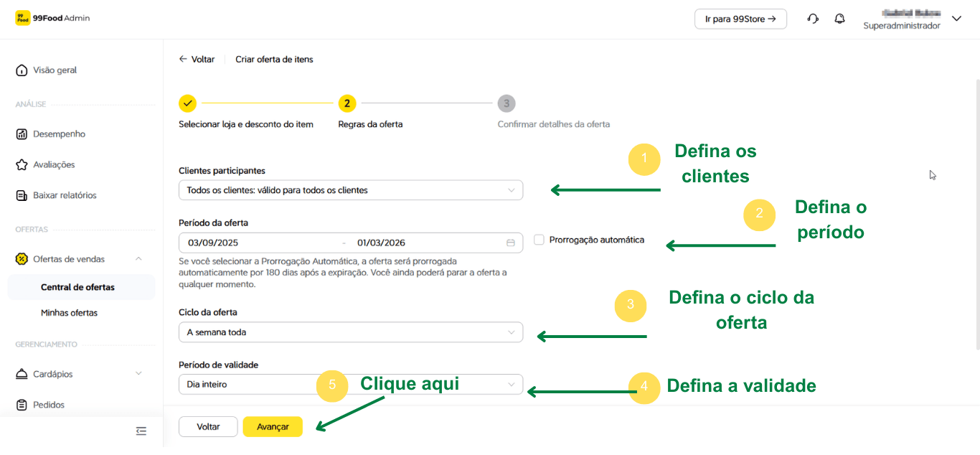980x455 pixels.
Task: Open Avaliações star item
Action: pos(54,165)
